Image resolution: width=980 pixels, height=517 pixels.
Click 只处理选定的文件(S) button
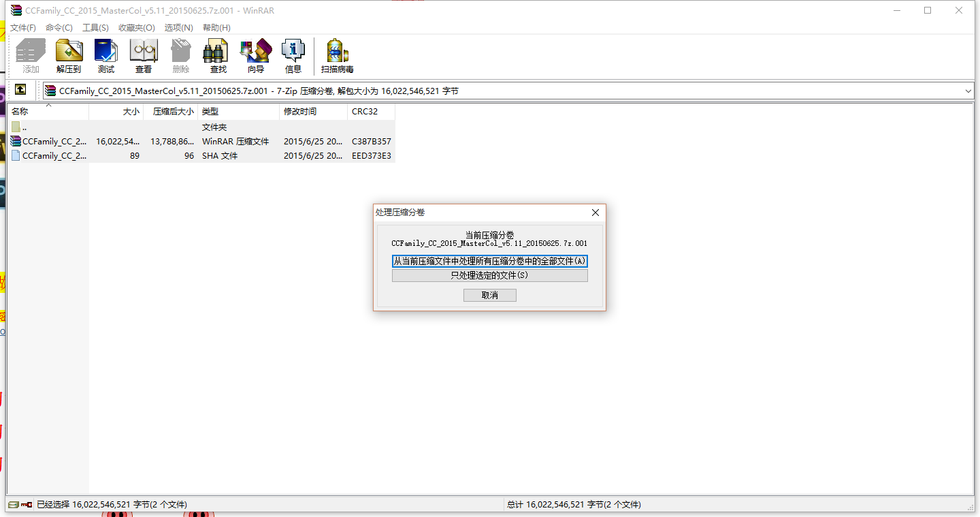click(x=489, y=275)
